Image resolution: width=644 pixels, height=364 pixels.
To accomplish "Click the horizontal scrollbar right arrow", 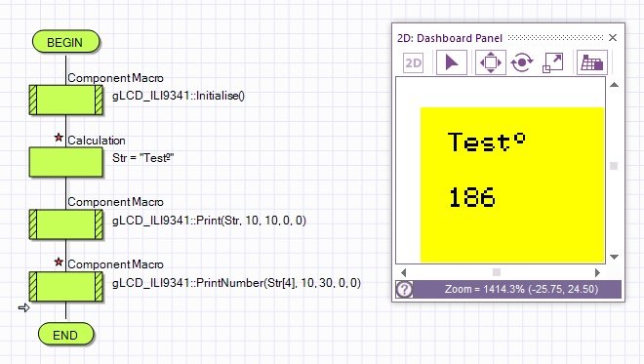I will [x=597, y=272].
